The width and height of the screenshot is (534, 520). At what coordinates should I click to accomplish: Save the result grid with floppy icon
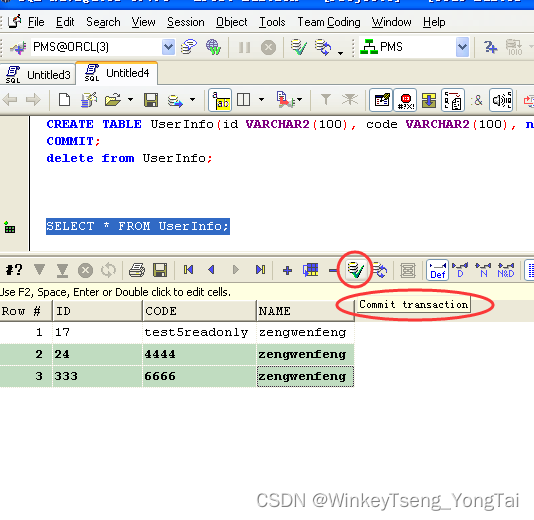pyautogui.click(x=160, y=270)
